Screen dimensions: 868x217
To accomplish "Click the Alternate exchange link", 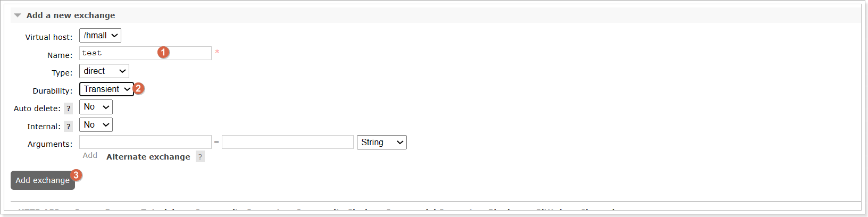I will point(148,157).
